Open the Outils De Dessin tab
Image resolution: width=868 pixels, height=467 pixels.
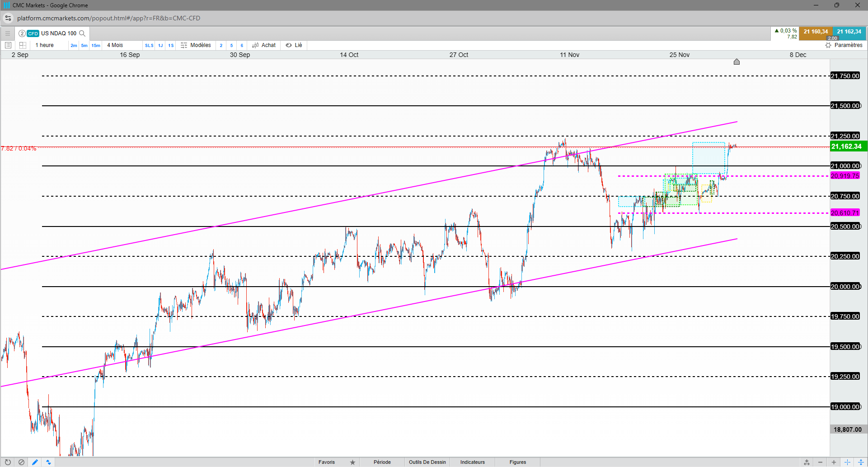click(x=427, y=462)
